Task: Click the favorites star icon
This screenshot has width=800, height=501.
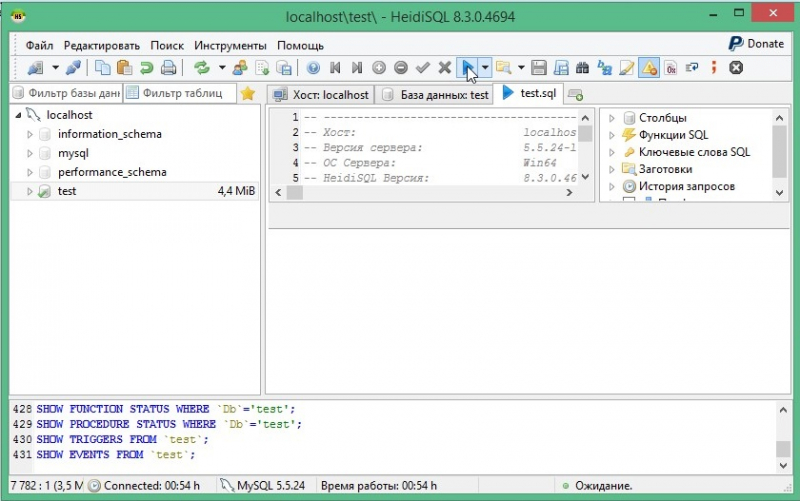Action: click(247, 94)
